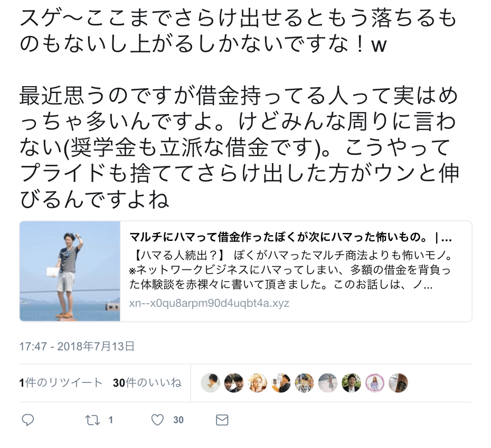The width and height of the screenshot is (491, 448).
Task: View the 1件のリツイート list
Action: pyautogui.click(x=61, y=383)
